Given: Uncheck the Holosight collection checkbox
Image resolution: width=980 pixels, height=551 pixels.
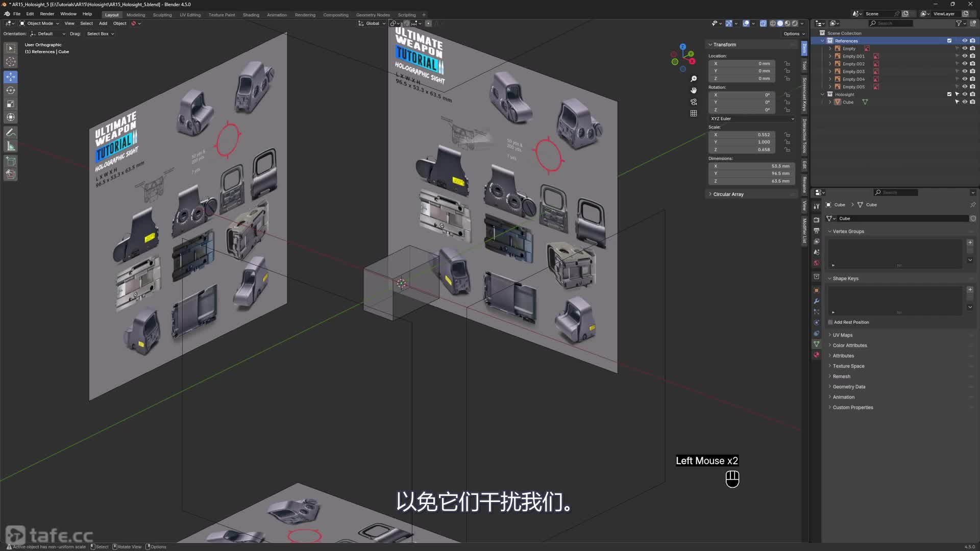Looking at the screenshot, I should pos(949,94).
